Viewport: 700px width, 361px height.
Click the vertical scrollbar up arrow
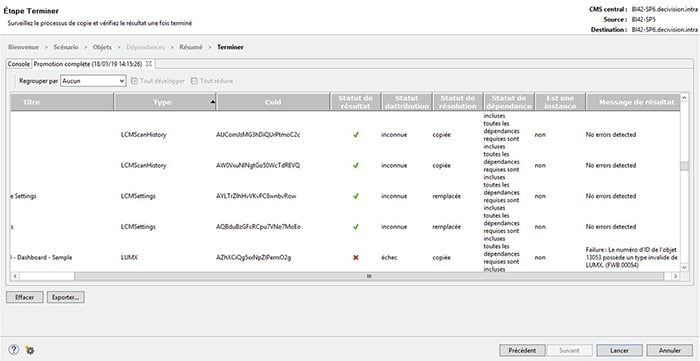(x=685, y=97)
